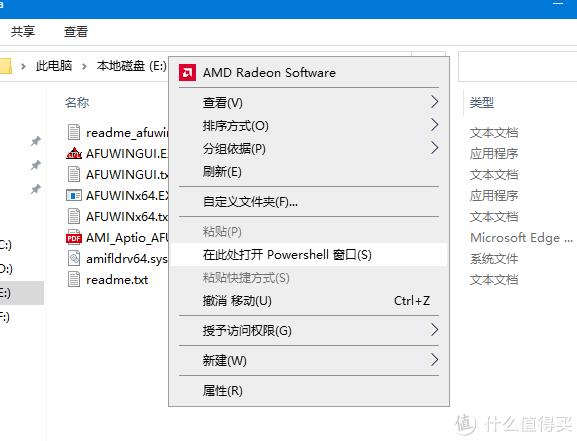The image size is (577, 441).
Task: Click the readme.txt document icon
Action: pyautogui.click(x=74, y=279)
